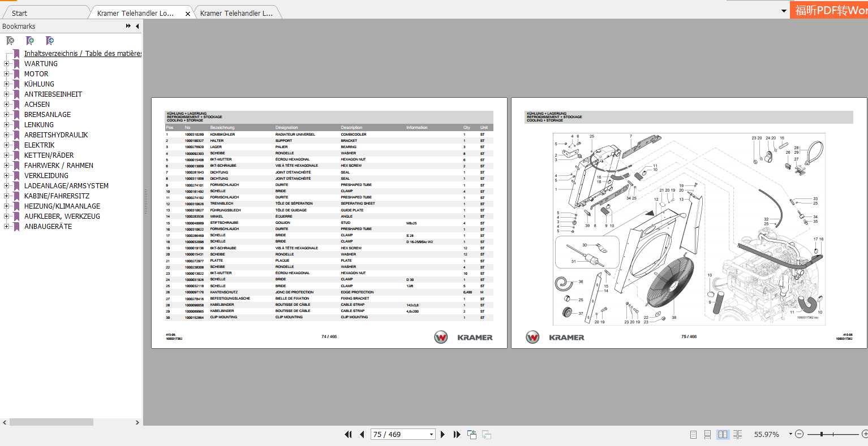Open the tab list dropdown arrow
Viewport: 868px width, 446px height.
coord(784,11)
